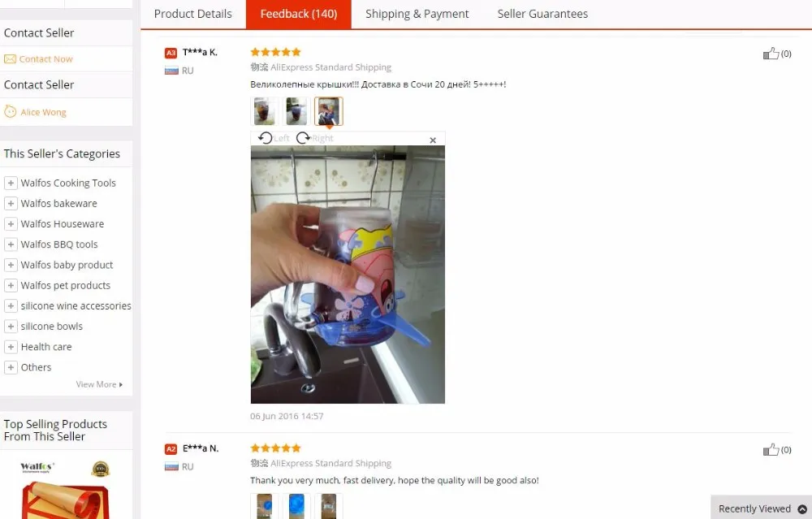Image resolution: width=812 pixels, height=519 pixels.
Task: Close the enlarged review photo
Action: (433, 140)
